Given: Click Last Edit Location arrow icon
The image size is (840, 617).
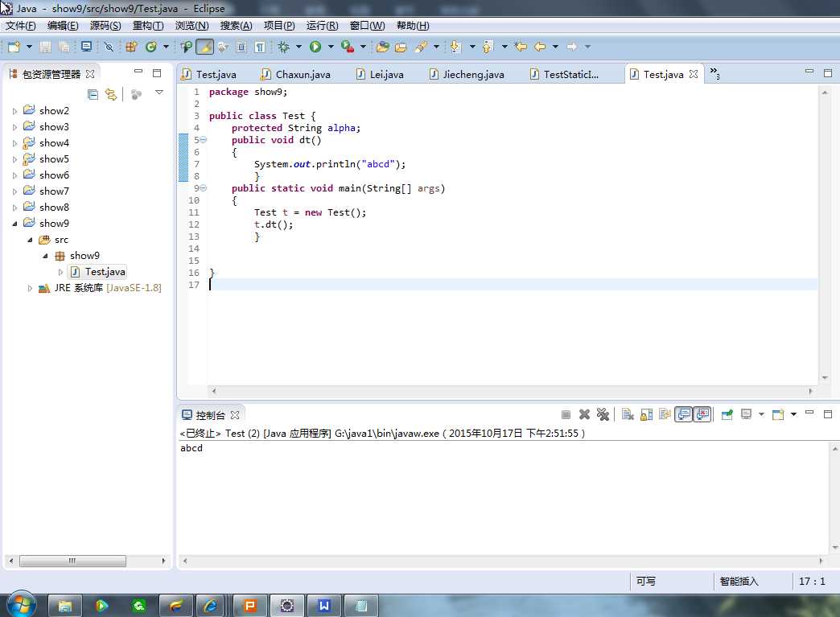Looking at the screenshot, I should (521, 47).
